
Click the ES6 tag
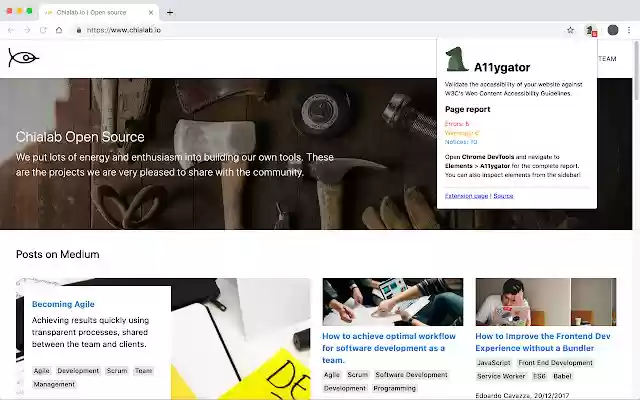(539, 376)
